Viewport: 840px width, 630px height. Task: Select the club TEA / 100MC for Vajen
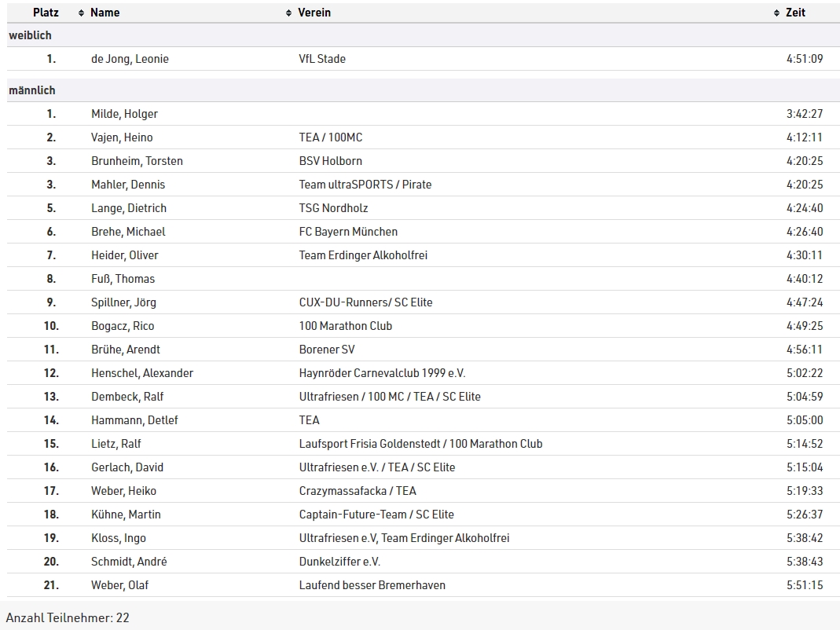click(x=330, y=137)
